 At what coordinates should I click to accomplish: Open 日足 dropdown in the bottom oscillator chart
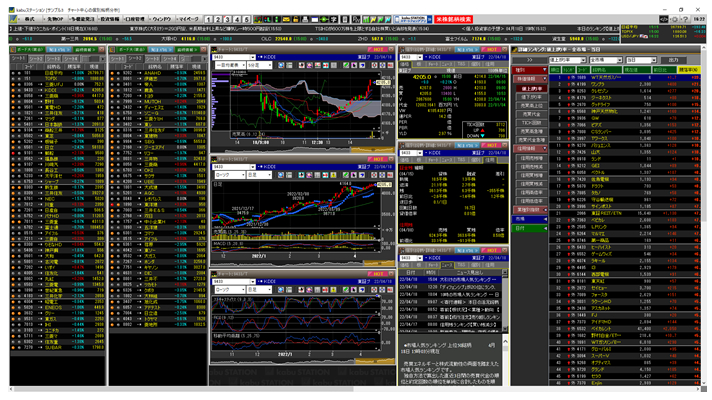pos(259,290)
